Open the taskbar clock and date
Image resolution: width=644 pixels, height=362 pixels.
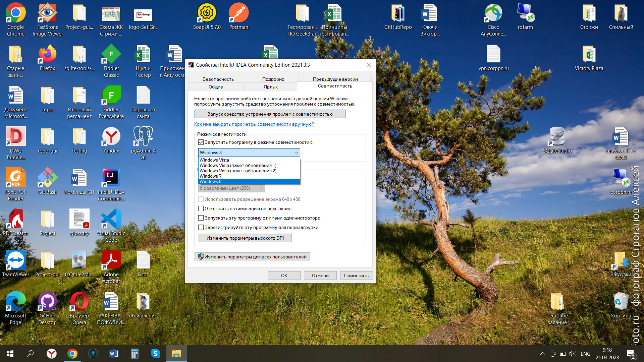coord(607,354)
